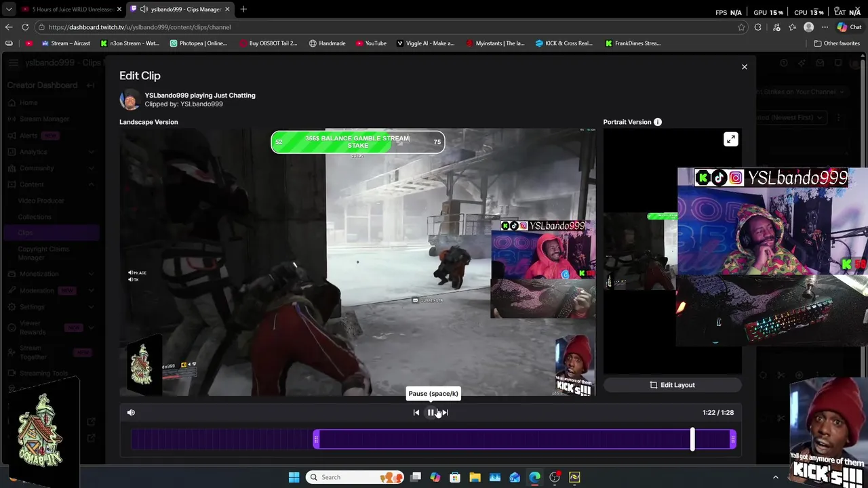The width and height of the screenshot is (868, 488).
Task: Close the Clips Manager browser tab
Action: tap(227, 9)
